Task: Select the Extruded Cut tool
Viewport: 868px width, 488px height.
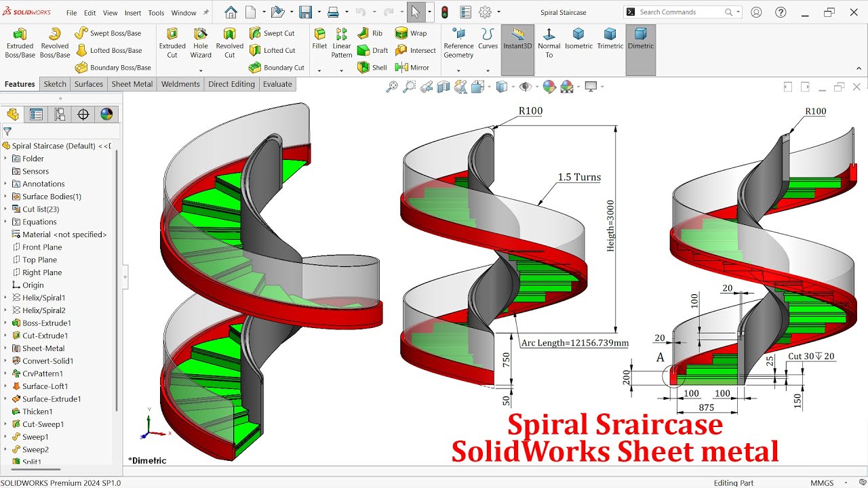Action: (x=172, y=43)
